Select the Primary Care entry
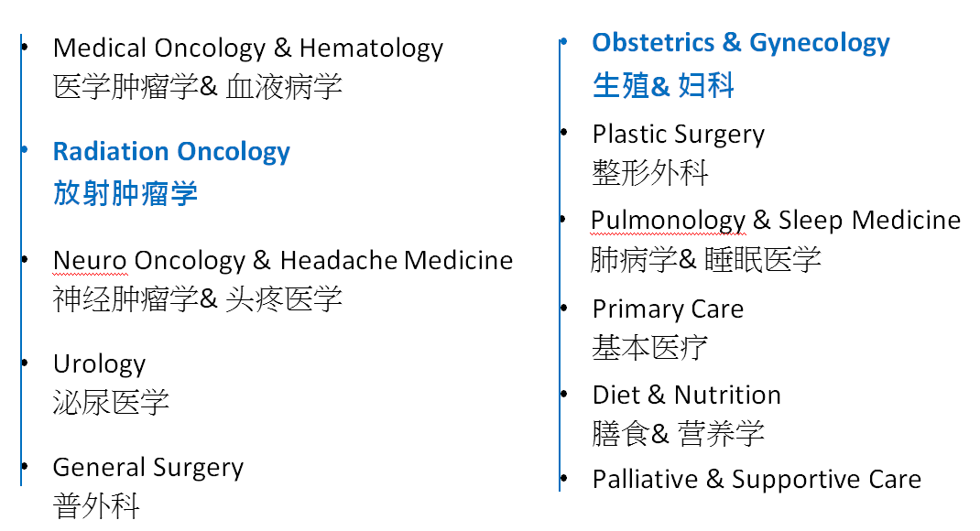 tap(668, 309)
